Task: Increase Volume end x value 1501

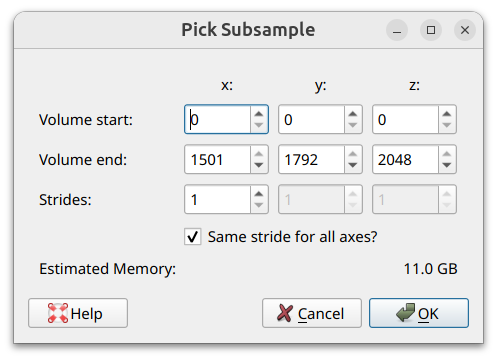Action: [x=259, y=154]
